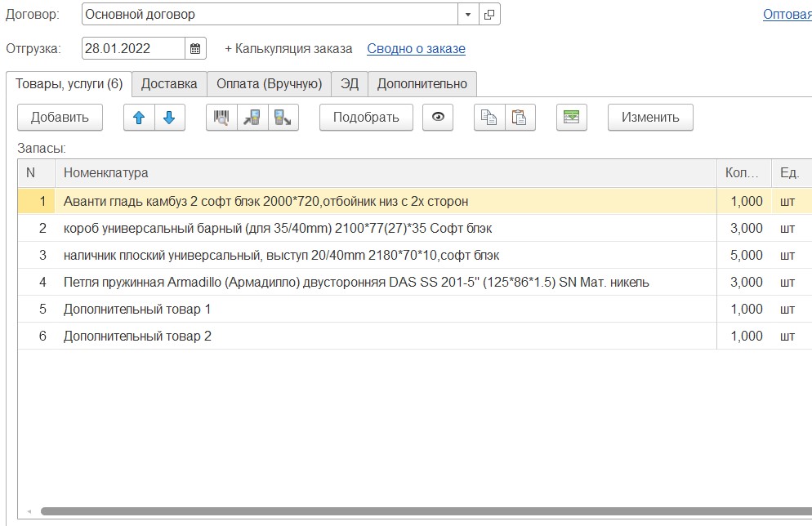Toggle the eye visibility button
The height and width of the screenshot is (526, 812).
coord(438,117)
